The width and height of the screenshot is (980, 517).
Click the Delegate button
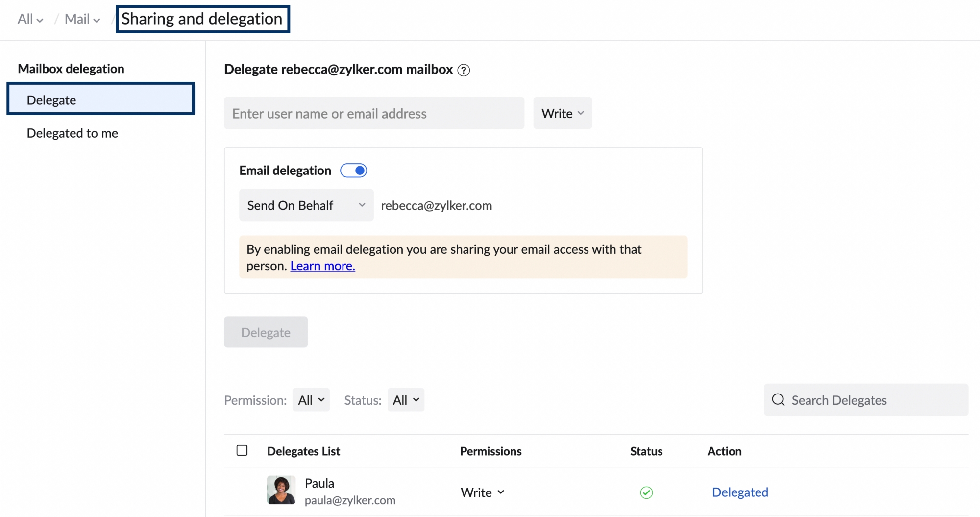point(266,332)
